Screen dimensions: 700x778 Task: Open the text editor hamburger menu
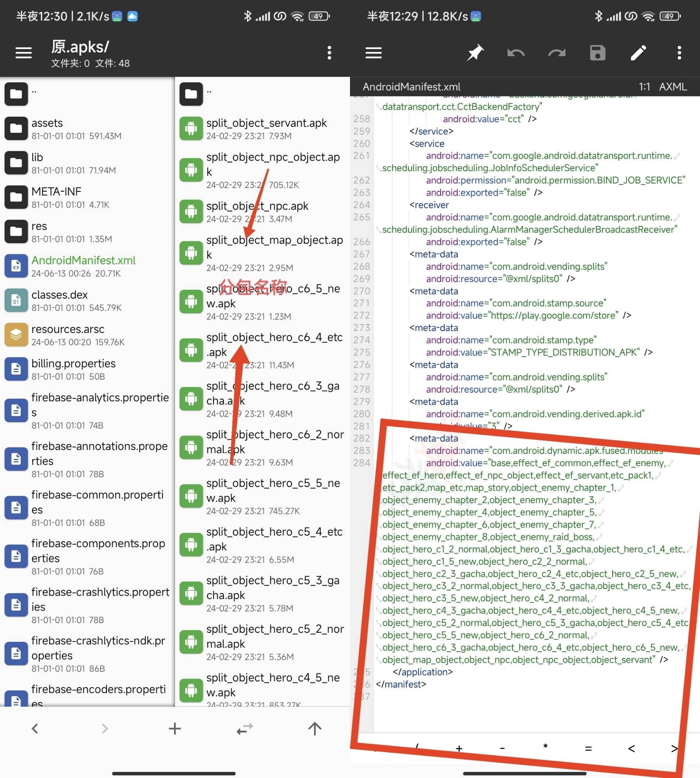coord(373,53)
